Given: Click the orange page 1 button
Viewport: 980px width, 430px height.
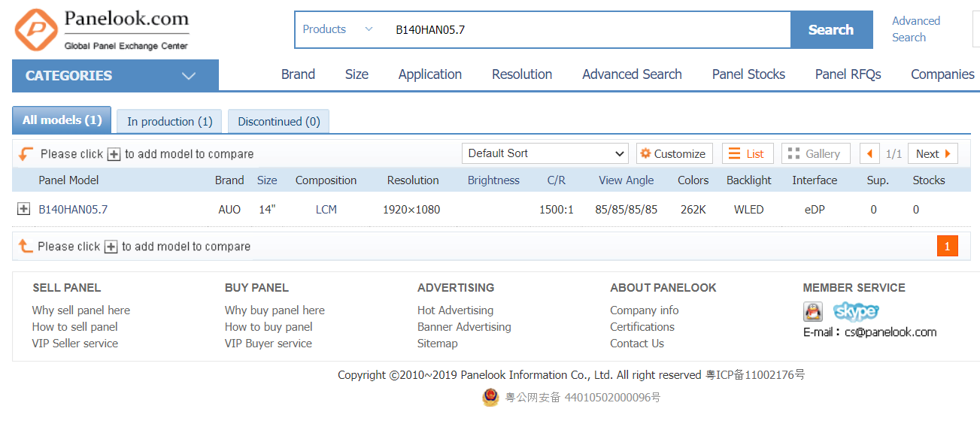Looking at the screenshot, I should pyautogui.click(x=947, y=246).
